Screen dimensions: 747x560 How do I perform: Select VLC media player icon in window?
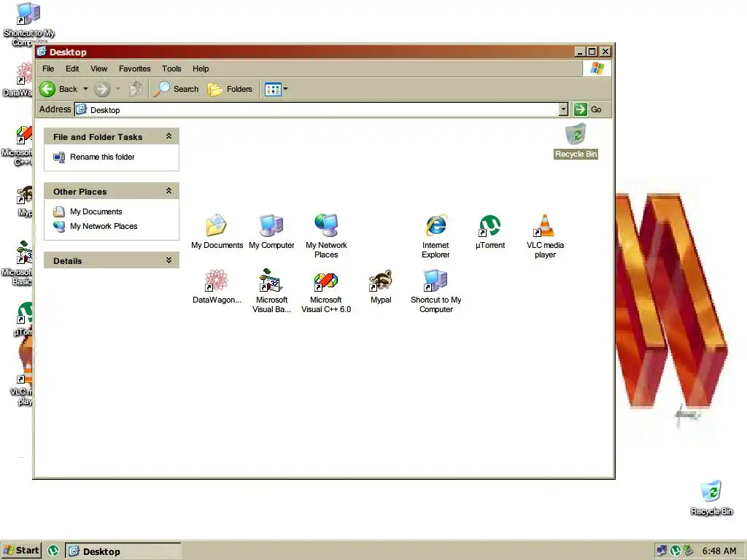(x=545, y=236)
